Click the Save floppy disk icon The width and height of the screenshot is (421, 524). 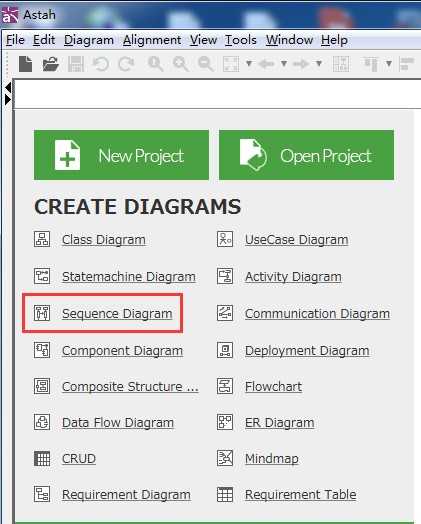76,64
